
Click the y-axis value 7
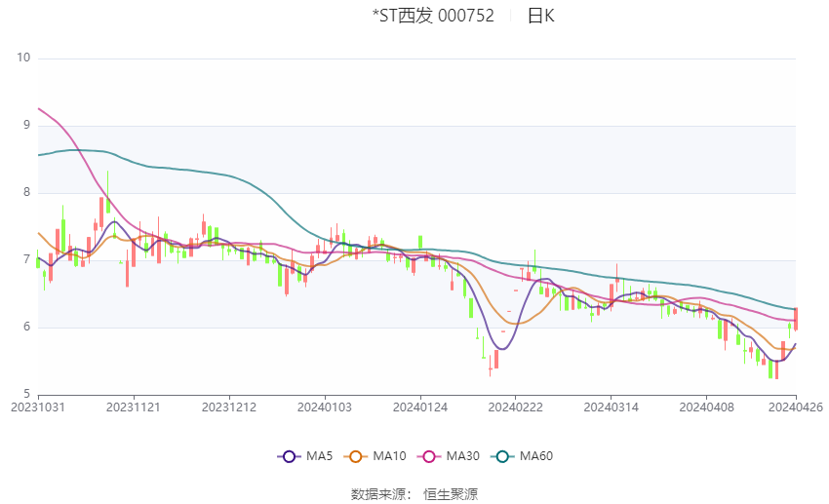(27, 259)
